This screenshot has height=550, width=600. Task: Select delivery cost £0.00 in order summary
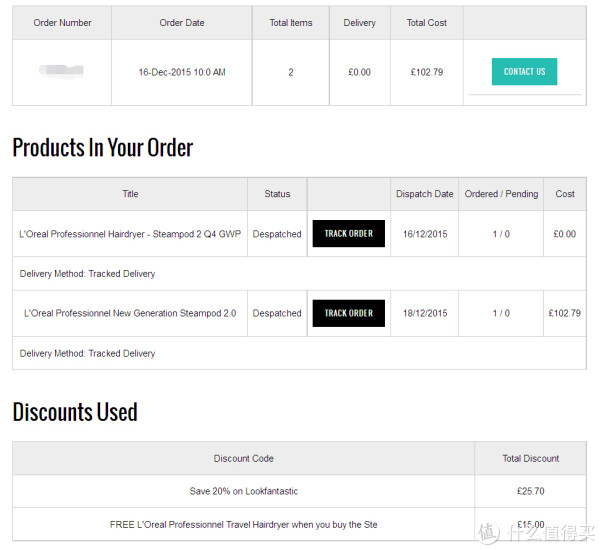click(359, 72)
